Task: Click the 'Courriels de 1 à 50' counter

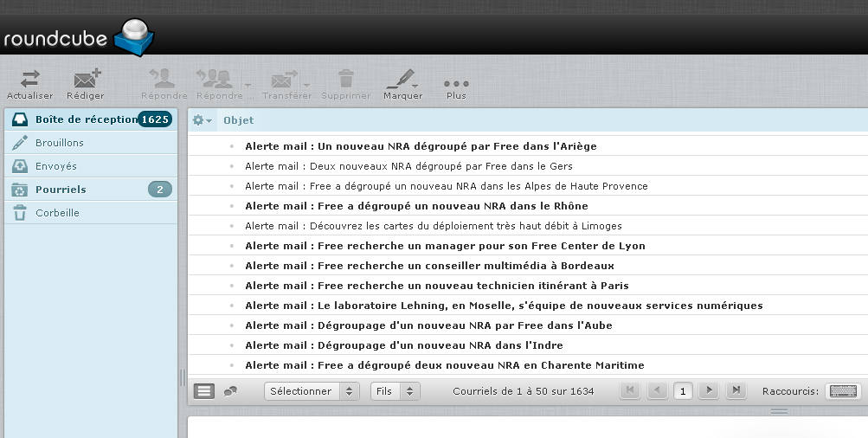Action: [523, 391]
